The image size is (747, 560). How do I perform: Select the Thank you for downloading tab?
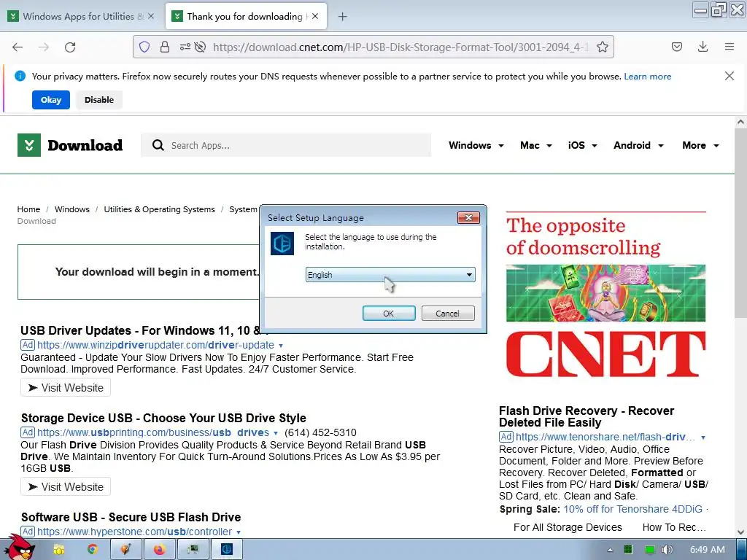point(246,16)
